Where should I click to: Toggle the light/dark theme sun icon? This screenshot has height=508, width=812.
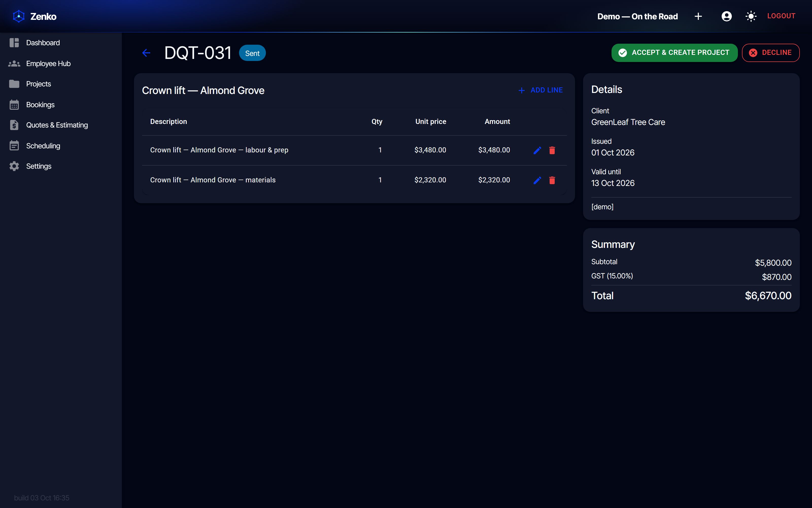[751, 16]
